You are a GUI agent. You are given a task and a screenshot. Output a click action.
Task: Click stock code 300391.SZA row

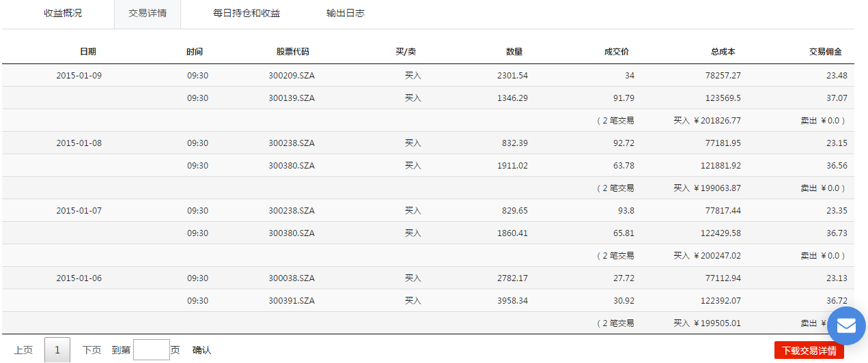tap(428, 300)
